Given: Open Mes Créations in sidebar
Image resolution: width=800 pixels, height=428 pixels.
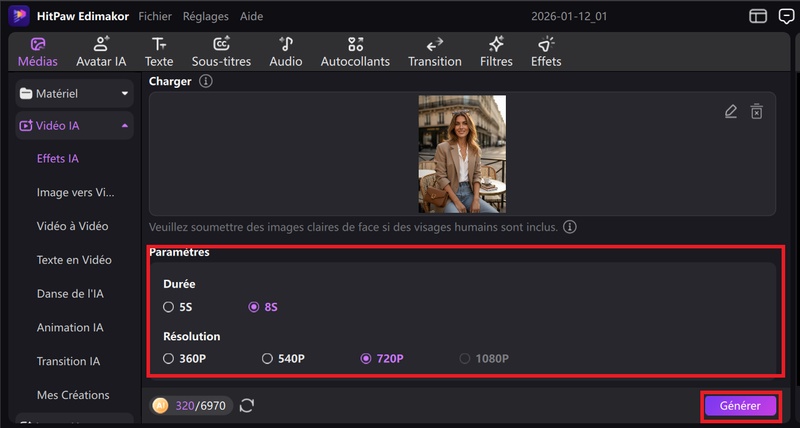Looking at the screenshot, I should coord(73,395).
